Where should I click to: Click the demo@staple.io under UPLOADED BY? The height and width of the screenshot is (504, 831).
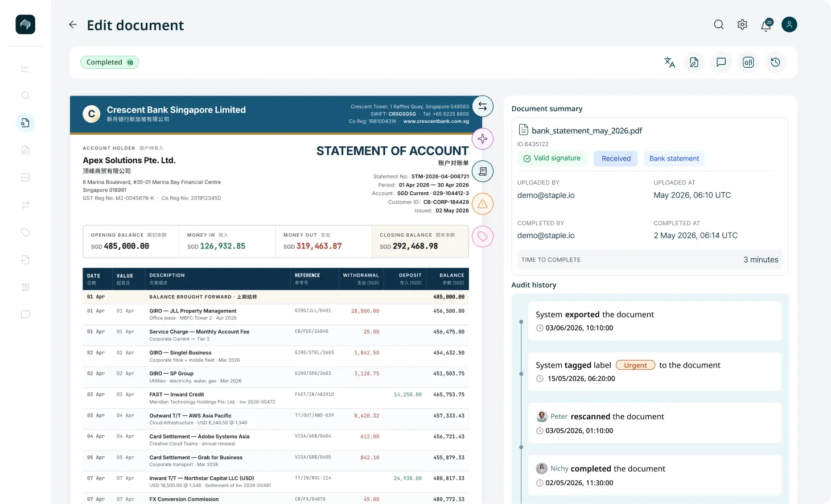546,195
